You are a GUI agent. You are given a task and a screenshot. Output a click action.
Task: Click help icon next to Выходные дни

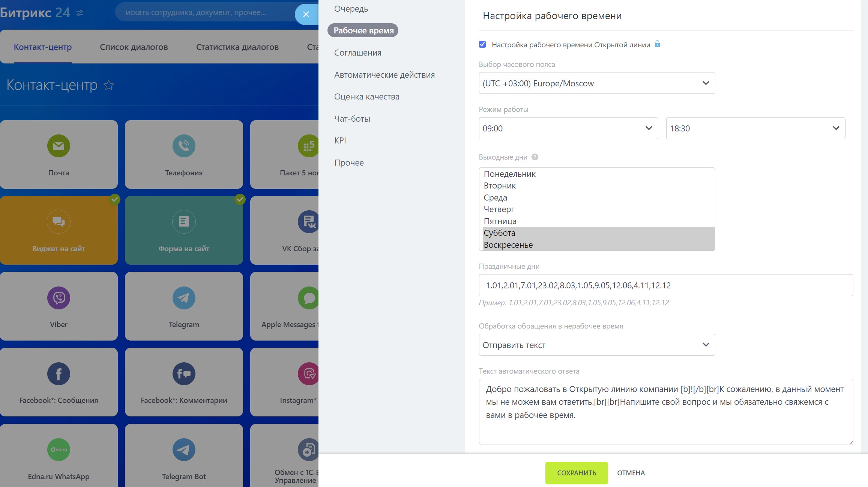(535, 157)
